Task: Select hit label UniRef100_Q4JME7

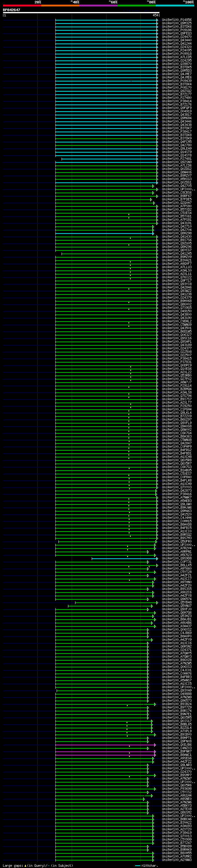Action: (177, 74)
